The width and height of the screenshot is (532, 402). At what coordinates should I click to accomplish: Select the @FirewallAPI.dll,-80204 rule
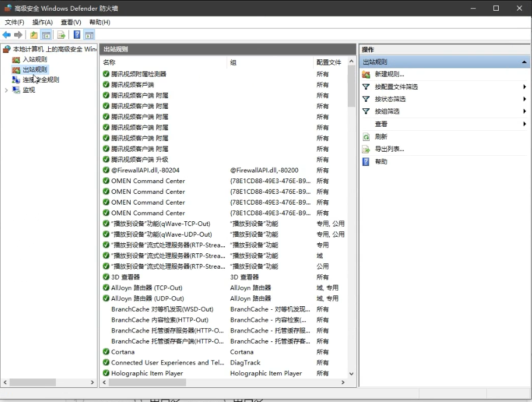pos(145,170)
